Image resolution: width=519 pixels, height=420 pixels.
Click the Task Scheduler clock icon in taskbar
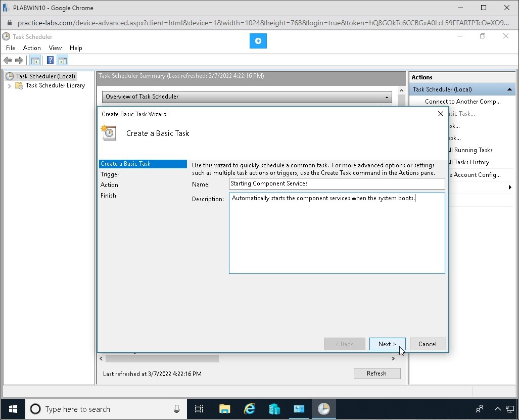click(x=324, y=409)
